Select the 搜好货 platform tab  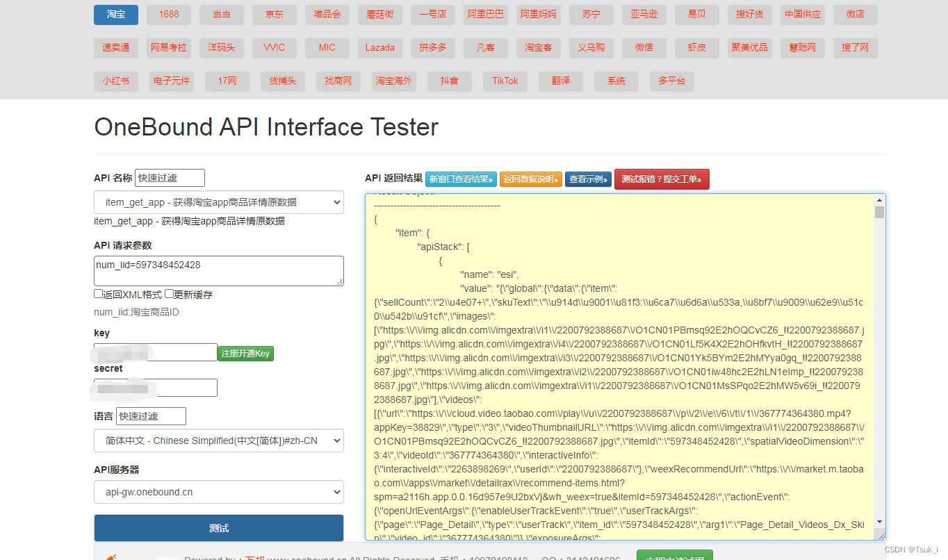point(750,15)
